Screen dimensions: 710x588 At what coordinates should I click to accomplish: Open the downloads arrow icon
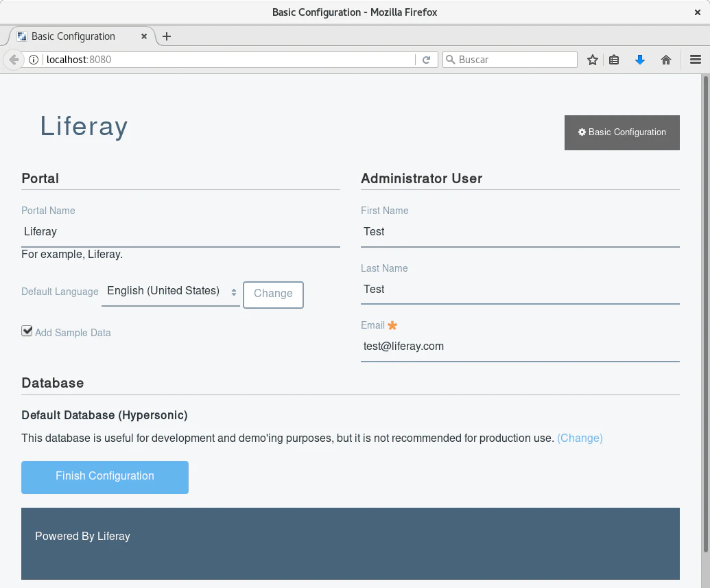point(640,60)
